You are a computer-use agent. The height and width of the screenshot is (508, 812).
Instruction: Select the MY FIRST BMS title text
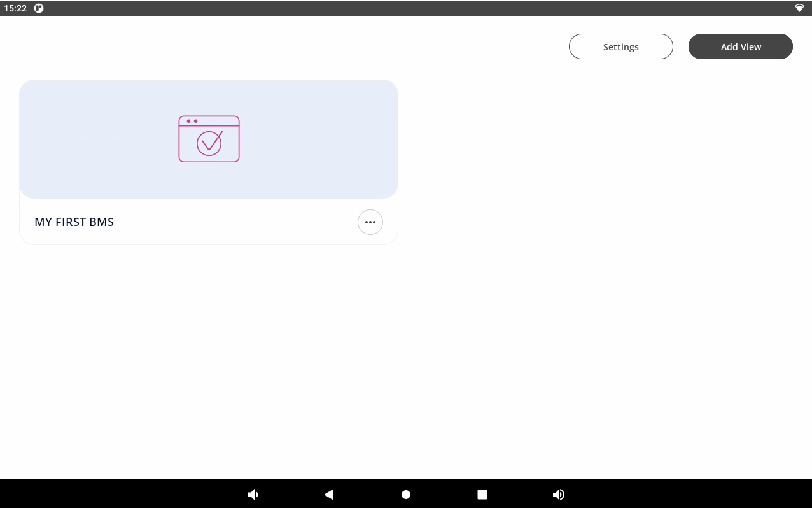[x=74, y=222]
